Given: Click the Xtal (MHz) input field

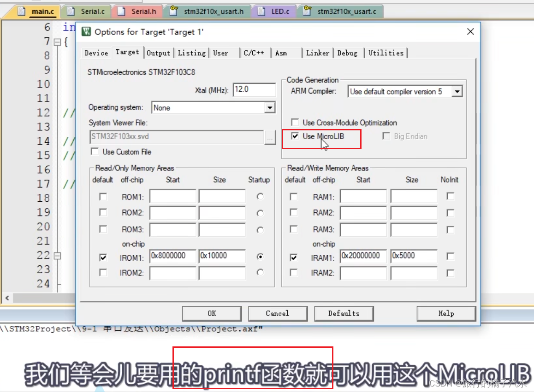Looking at the screenshot, I should tap(254, 89).
